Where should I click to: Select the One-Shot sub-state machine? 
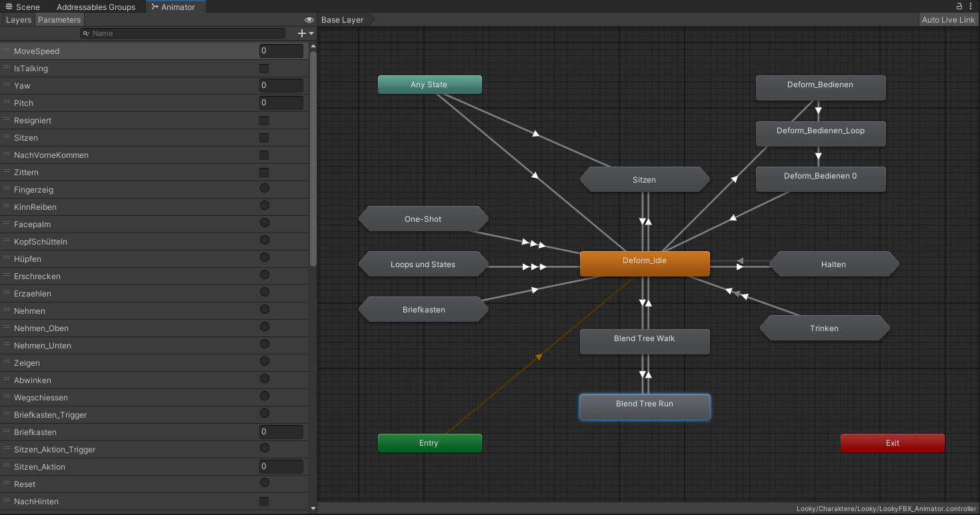pos(423,219)
